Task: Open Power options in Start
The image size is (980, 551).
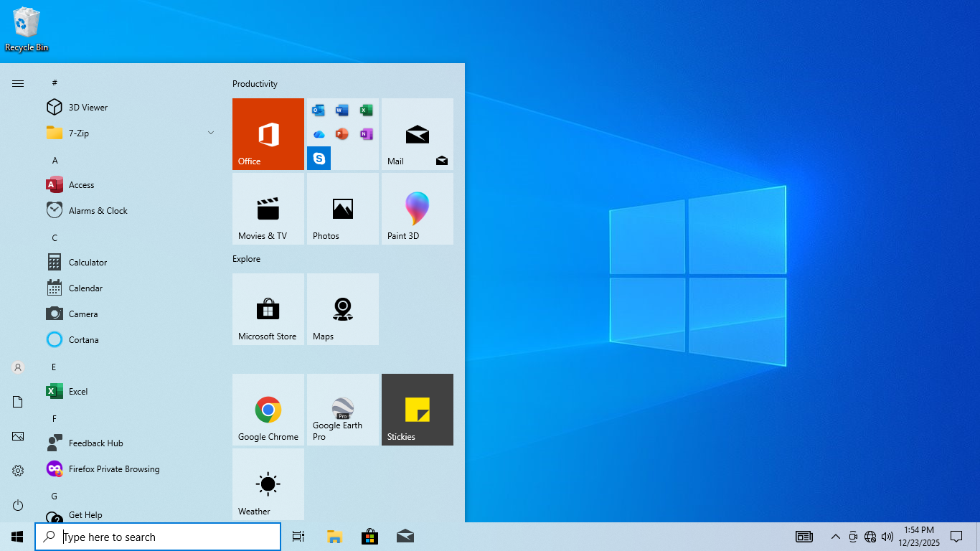Action: pyautogui.click(x=18, y=505)
